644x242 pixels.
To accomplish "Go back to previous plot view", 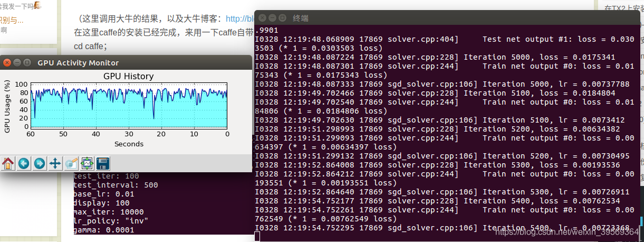I will point(23,163).
